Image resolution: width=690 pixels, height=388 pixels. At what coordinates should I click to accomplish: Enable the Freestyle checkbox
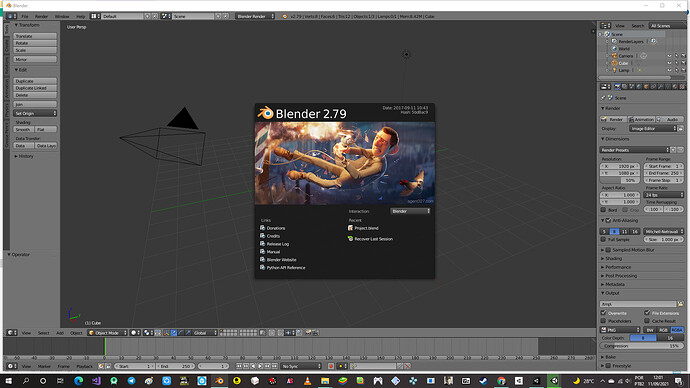point(608,366)
